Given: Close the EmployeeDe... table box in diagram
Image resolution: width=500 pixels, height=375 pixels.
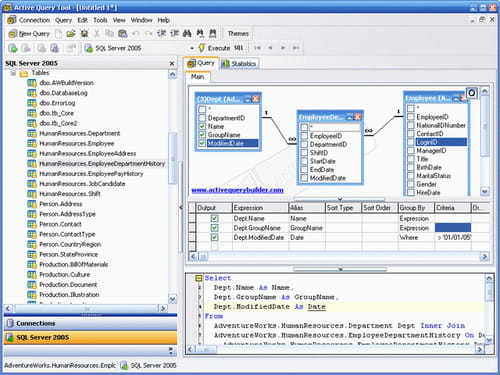Looking at the screenshot, I should [x=358, y=117].
